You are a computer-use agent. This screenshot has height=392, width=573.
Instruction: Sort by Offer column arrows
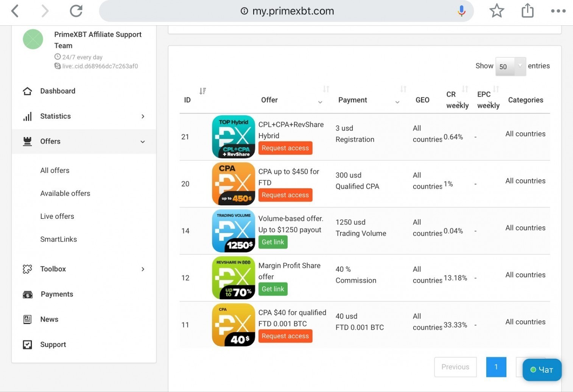click(x=326, y=89)
